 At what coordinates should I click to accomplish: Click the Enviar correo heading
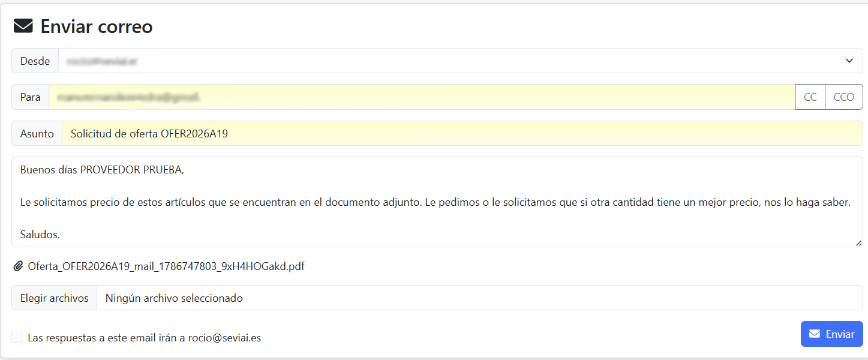coord(97,26)
